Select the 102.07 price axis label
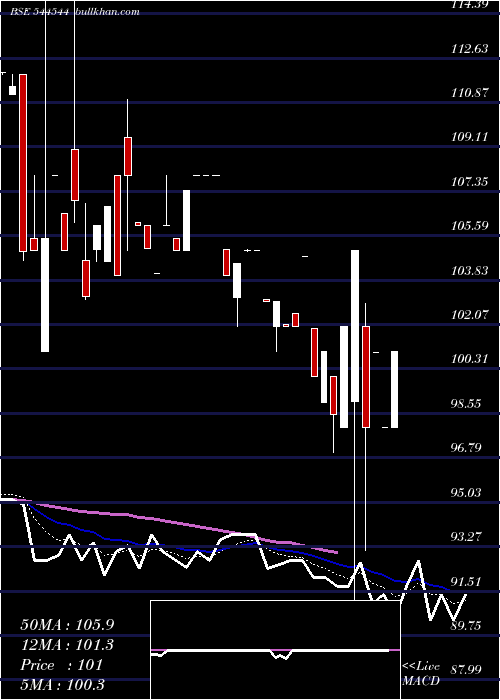The height and width of the screenshot is (700, 500). [x=469, y=315]
